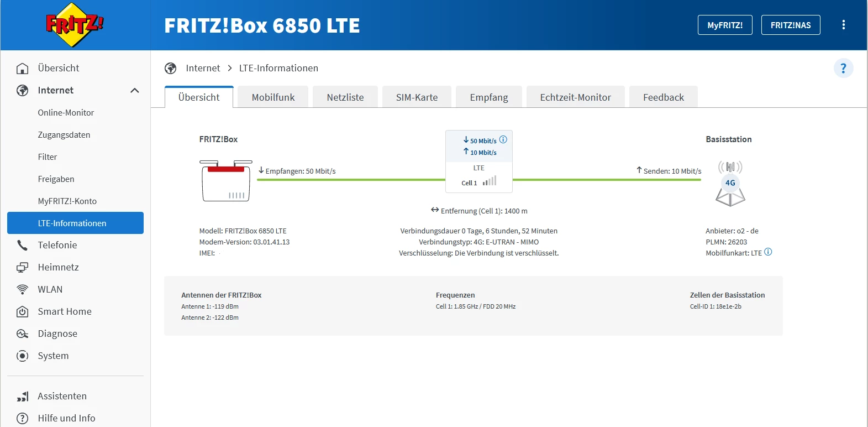Go to the Empfang tab
Screen dimensions: 868x427
coord(489,97)
